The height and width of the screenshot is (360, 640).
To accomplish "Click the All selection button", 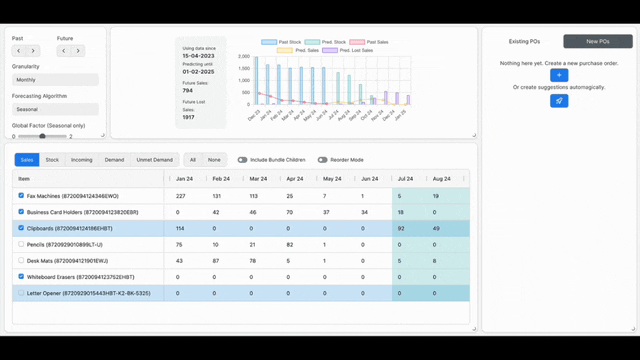I will 193,160.
